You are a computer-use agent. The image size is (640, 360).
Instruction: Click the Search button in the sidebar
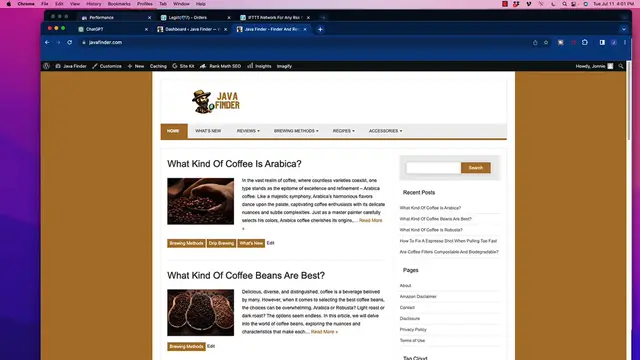(476, 168)
